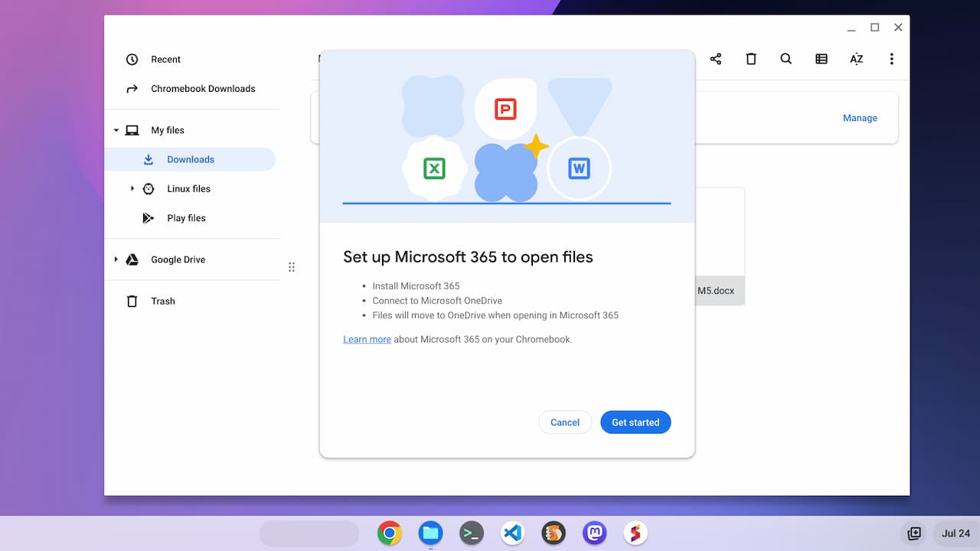
Task: Open the three-dot More menu
Action: [891, 59]
